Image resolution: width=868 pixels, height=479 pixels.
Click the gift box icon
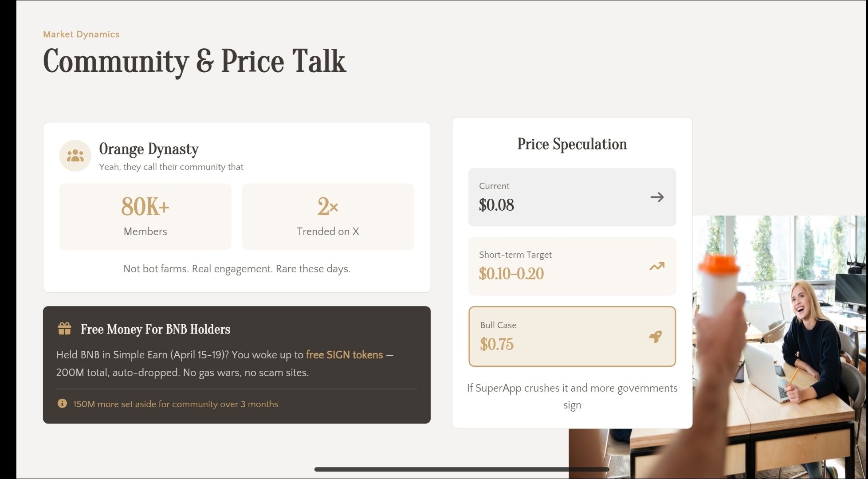64,329
